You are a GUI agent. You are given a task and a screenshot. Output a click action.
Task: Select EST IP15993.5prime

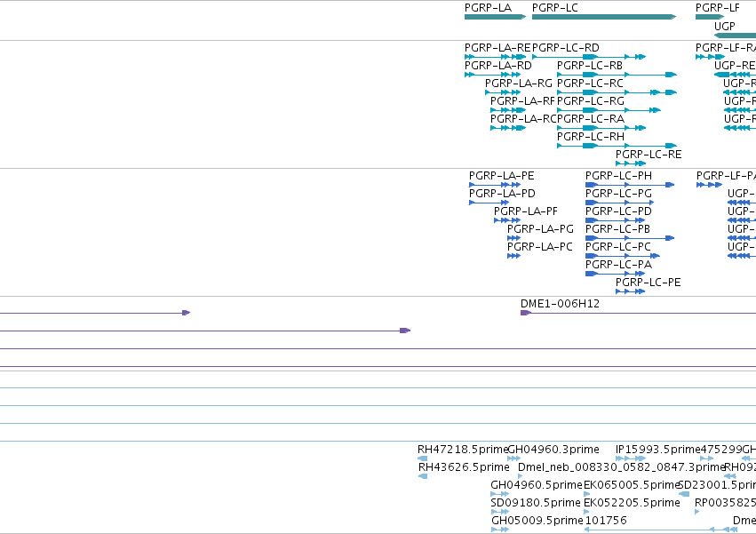tap(657, 450)
